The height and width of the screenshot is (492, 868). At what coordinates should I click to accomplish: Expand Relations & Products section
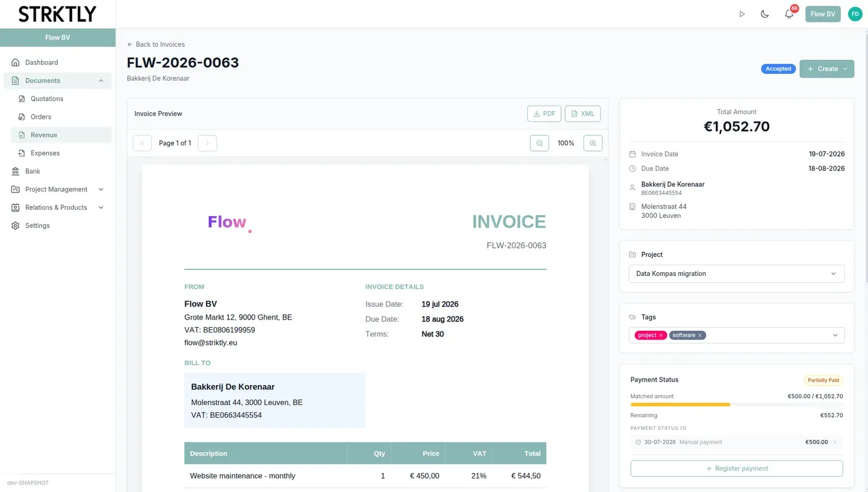click(57, 208)
